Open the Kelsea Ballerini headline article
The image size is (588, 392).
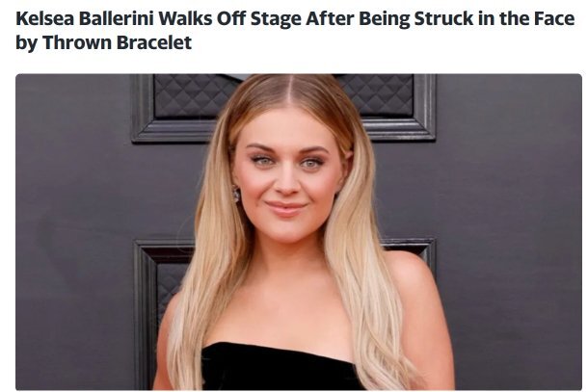[x=295, y=31]
